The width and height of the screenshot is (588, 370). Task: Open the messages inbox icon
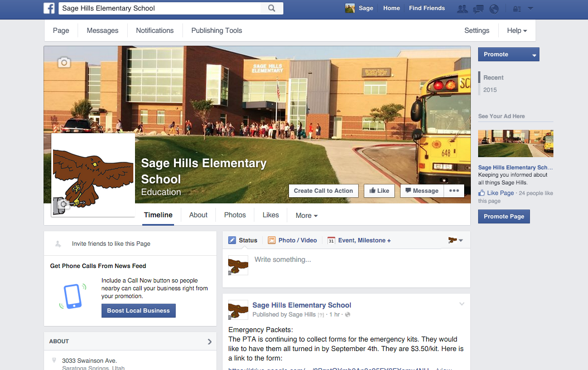click(x=478, y=9)
